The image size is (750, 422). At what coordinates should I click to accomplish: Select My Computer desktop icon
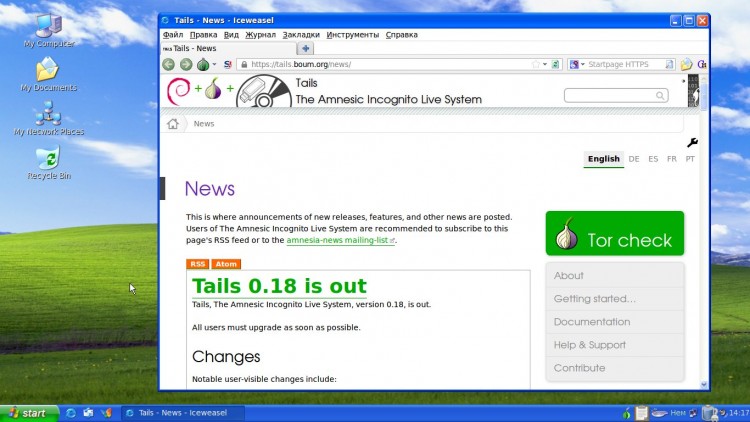49,30
